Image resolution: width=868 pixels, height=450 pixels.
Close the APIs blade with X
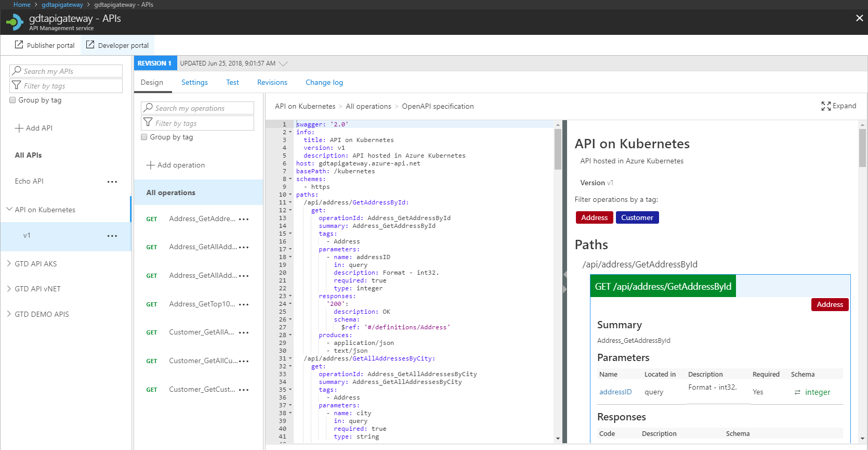tap(860, 18)
